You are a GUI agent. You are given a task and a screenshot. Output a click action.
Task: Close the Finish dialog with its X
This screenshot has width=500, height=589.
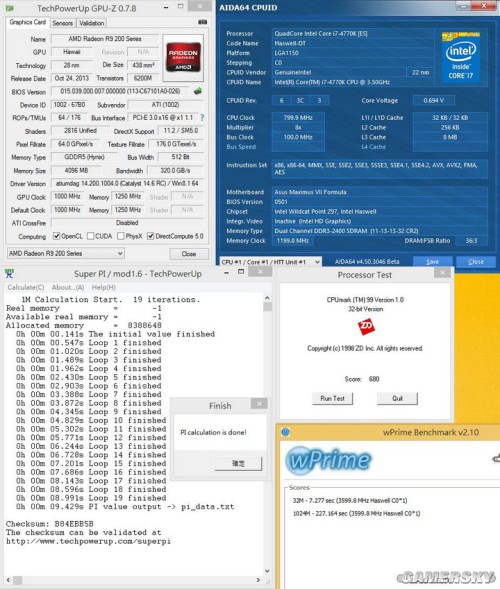pyautogui.click(x=259, y=404)
